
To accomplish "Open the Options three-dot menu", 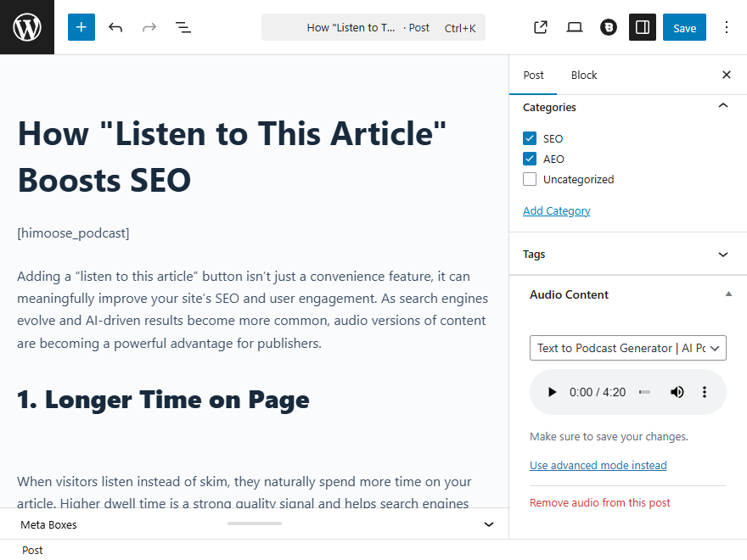I will tap(726, 27).
